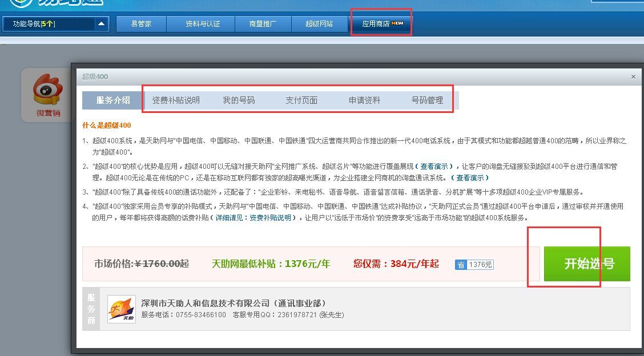
Task: Click the 超级400 dialog title
Action: coord(95,77)
